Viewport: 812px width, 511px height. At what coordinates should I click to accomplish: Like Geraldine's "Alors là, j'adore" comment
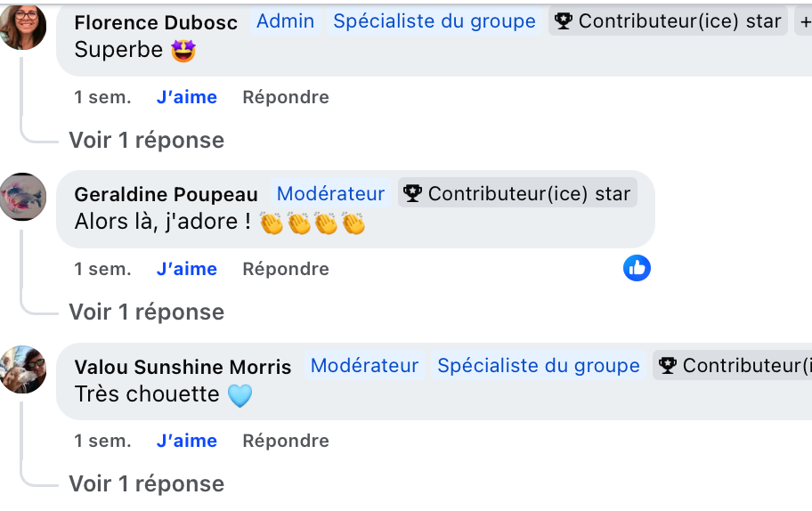[x=187, y=269]
